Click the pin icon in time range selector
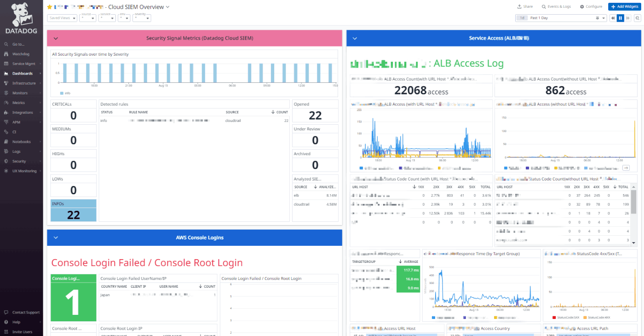644x336 pixels. click(598, 18)
